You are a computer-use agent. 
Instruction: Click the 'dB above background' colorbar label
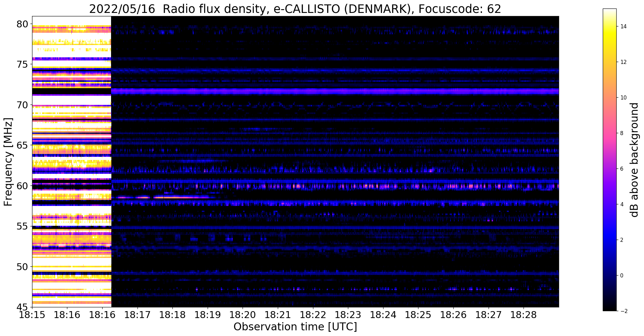635,160
